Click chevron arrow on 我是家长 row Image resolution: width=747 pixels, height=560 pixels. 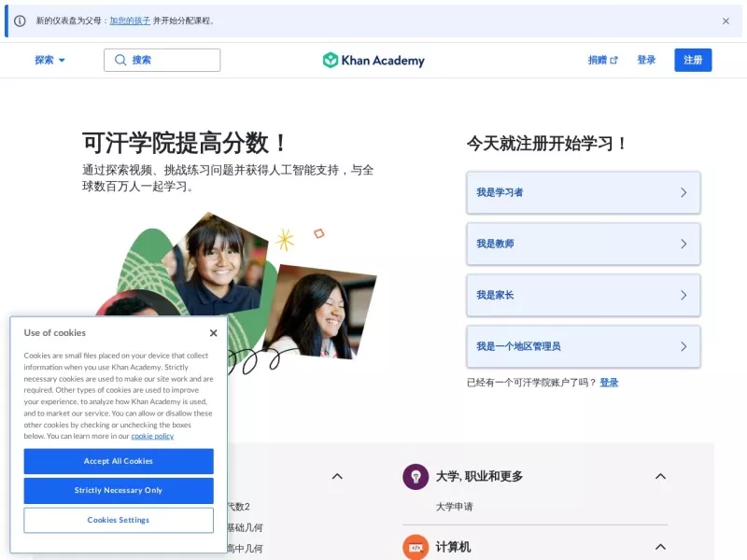coord(684,295)
